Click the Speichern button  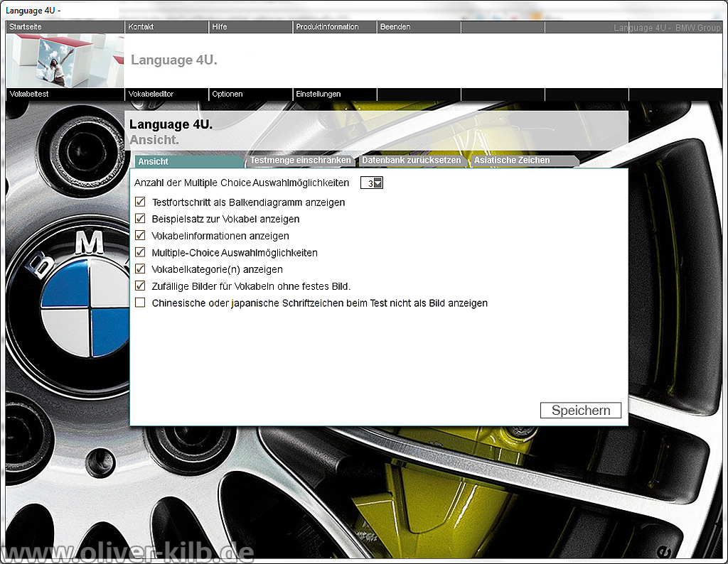(x=581, y=410)
